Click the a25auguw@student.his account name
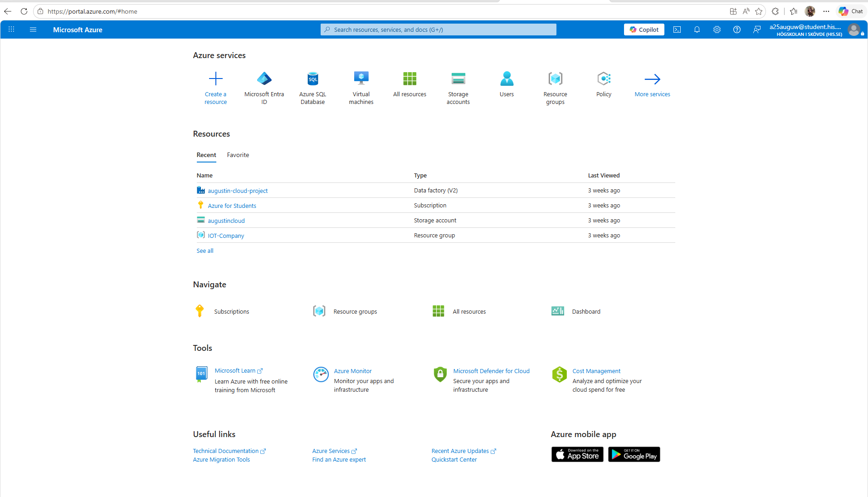The height and width of the screenshot is (497, 868). tap(805, 27)
